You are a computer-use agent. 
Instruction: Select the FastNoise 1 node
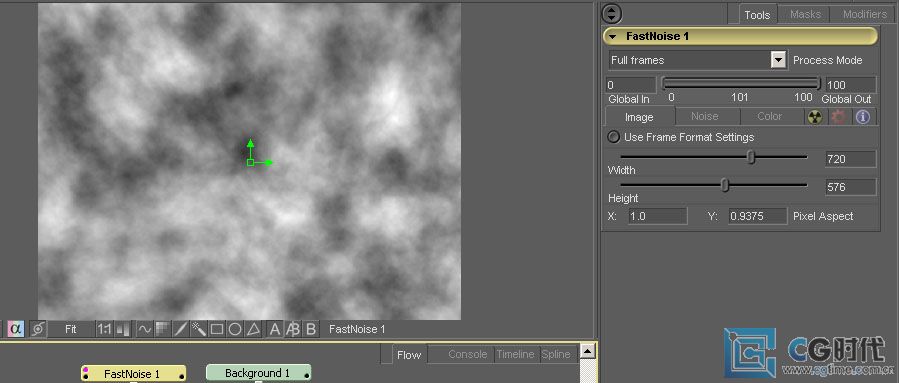(x=133, y=373)
